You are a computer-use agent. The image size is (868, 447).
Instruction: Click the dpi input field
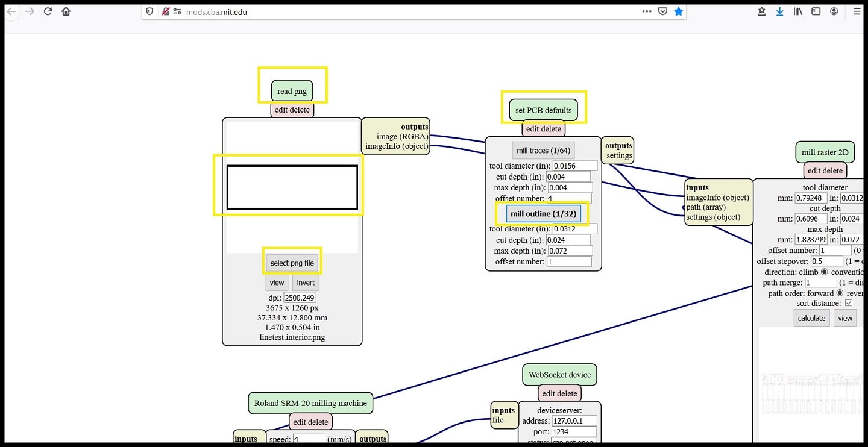point(300,298)
